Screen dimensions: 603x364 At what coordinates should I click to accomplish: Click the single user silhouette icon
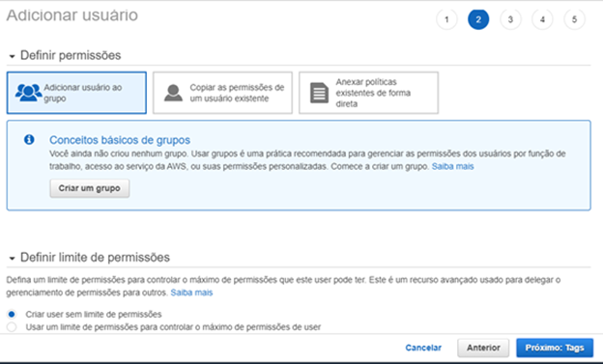[173, 93]
